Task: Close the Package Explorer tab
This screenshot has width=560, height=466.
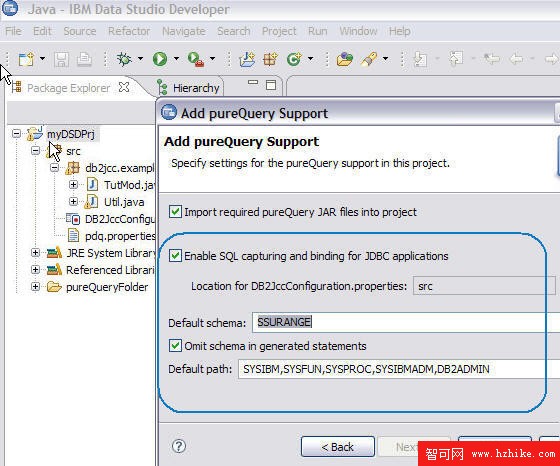Action: pos(124,87)
